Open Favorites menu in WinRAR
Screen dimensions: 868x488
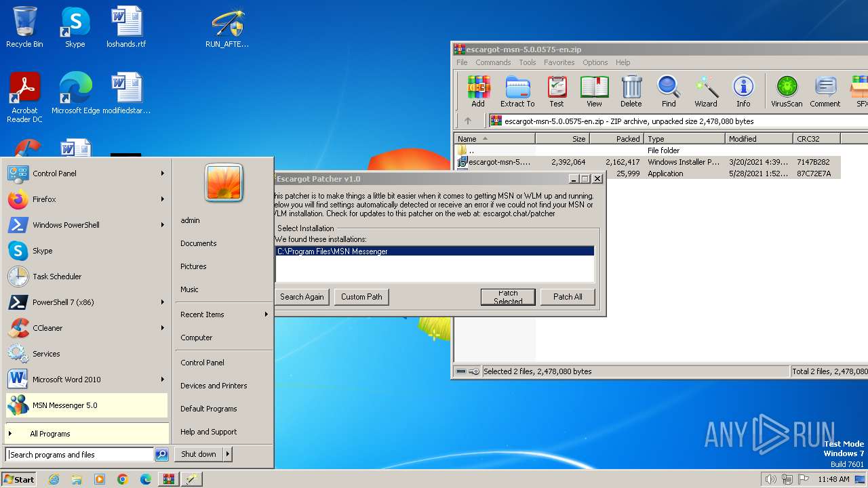click(x=559, y=62)
